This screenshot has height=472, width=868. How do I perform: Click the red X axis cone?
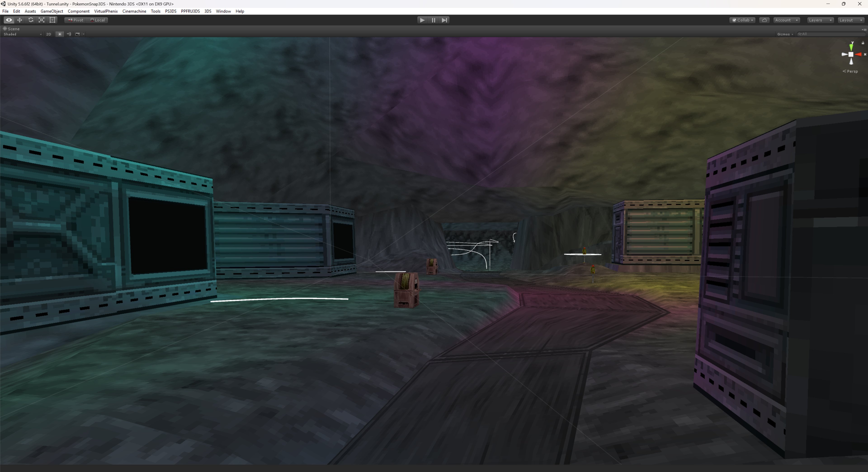click(859, 54)
